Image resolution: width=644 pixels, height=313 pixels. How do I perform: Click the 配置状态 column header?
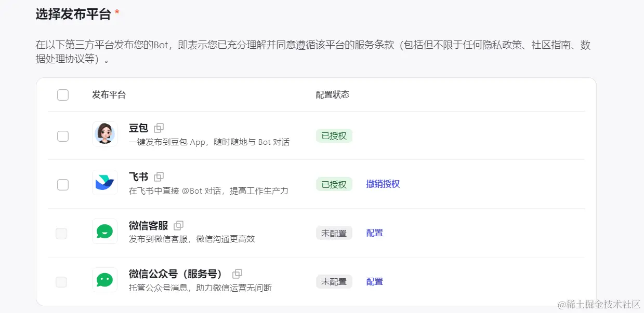333,95
